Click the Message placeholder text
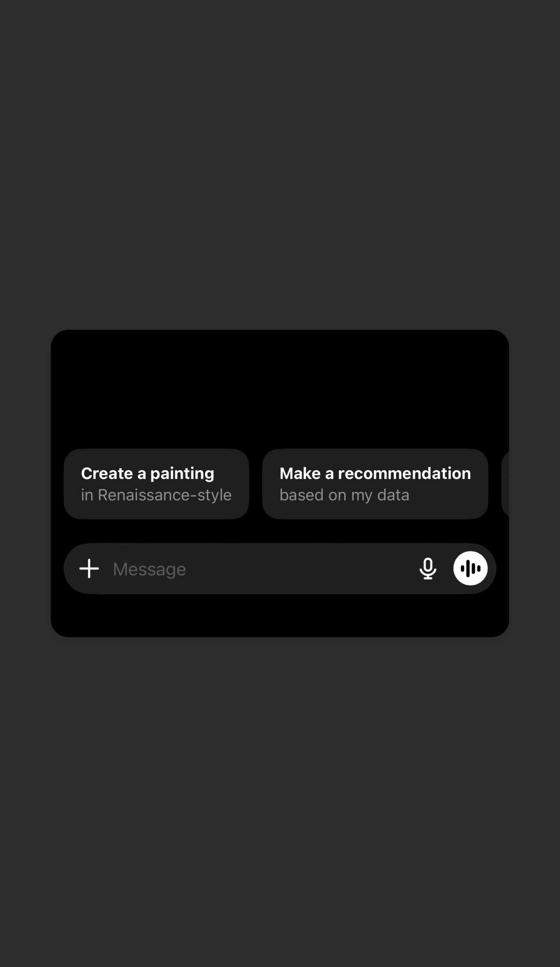 click(x=150, y=569)
